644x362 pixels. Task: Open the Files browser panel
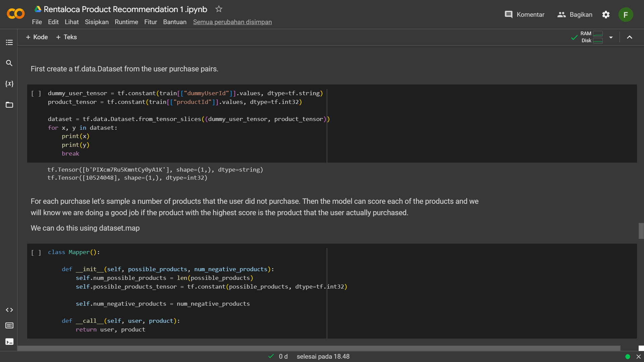pos(9,105)
